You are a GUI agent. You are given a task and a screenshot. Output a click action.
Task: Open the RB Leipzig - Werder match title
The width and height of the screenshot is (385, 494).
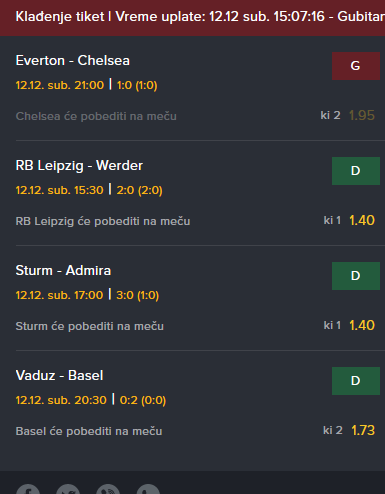point(79,166)
